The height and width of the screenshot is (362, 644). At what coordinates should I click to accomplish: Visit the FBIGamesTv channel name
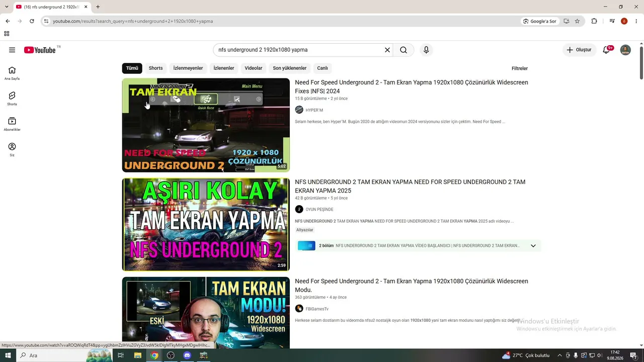pyautogui.click(x=317, y=309)
